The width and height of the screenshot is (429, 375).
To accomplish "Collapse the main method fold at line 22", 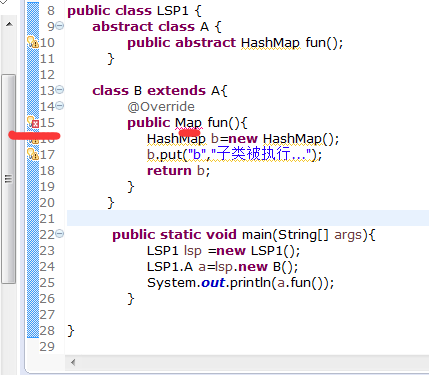I will click(x=60, y=234).
